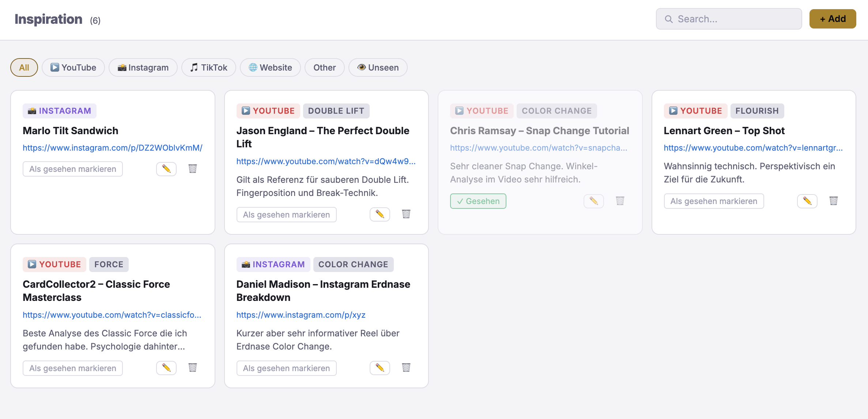The width and height of the screenshot is (868, 419).
Task: Open the Daniel Madison Instagram link
Action: (x=301, y=315)
